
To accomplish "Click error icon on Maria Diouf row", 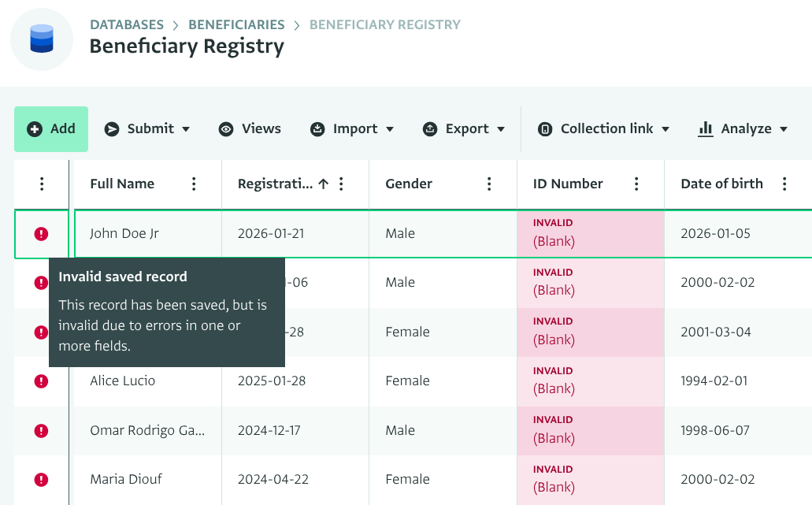I will click(x=42, y=480).
